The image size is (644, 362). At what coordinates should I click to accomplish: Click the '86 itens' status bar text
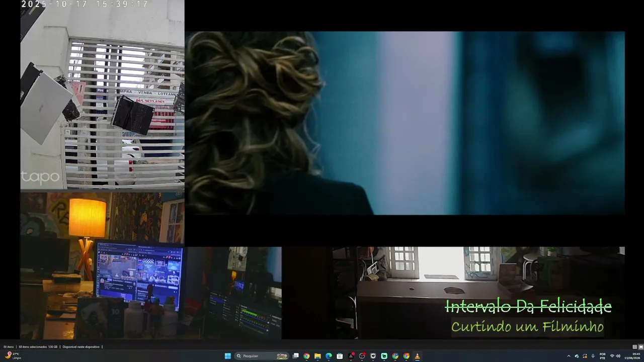click(9, 347)
